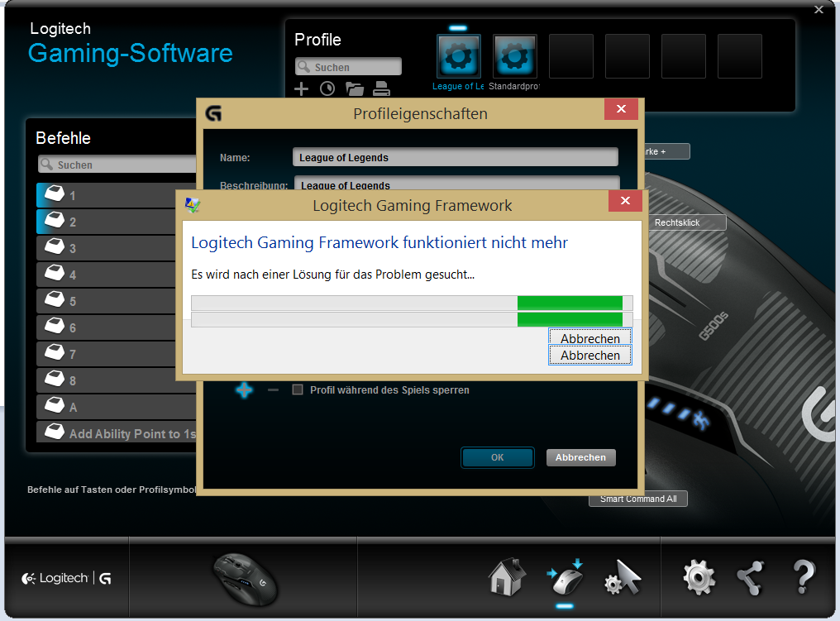The height and width of the screenshot is (621, 840).
Task: Close the Profileigenschaften dialog
Action: pos(621,109)
